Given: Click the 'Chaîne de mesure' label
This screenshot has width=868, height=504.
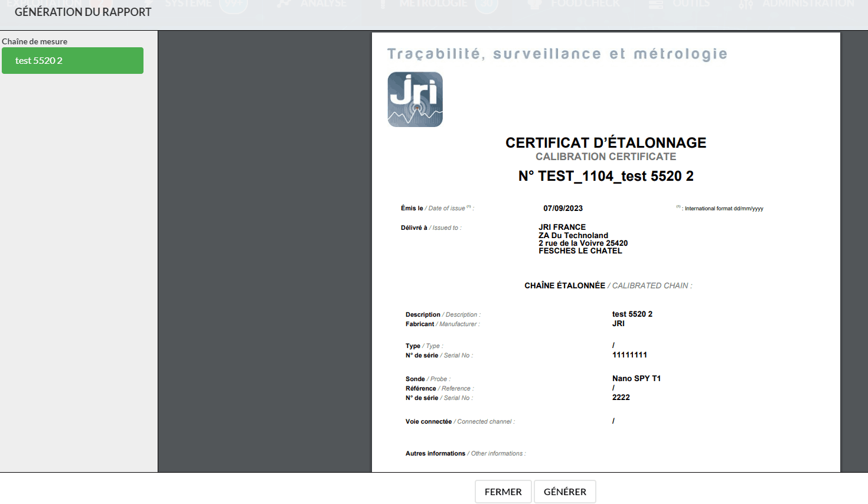Looking at the screenshot, I should pos(35,41).
